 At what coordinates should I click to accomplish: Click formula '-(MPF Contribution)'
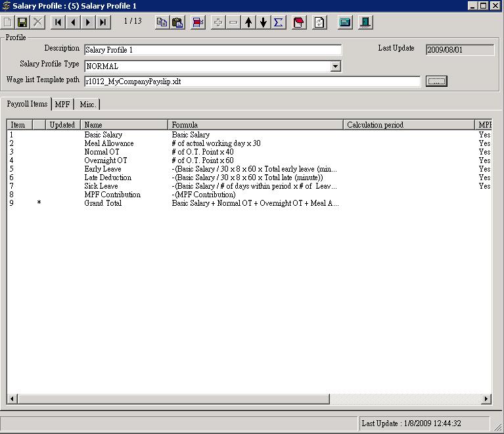pos(204,195)
